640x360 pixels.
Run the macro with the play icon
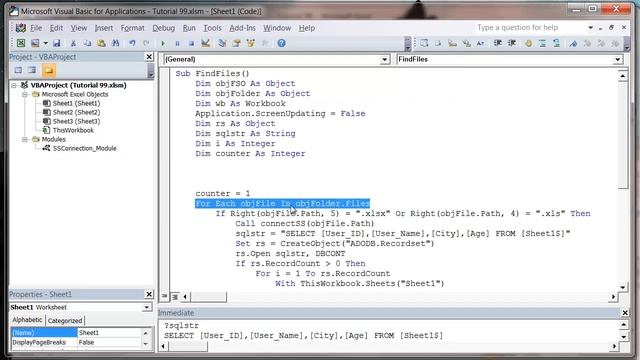click(163, 43)
